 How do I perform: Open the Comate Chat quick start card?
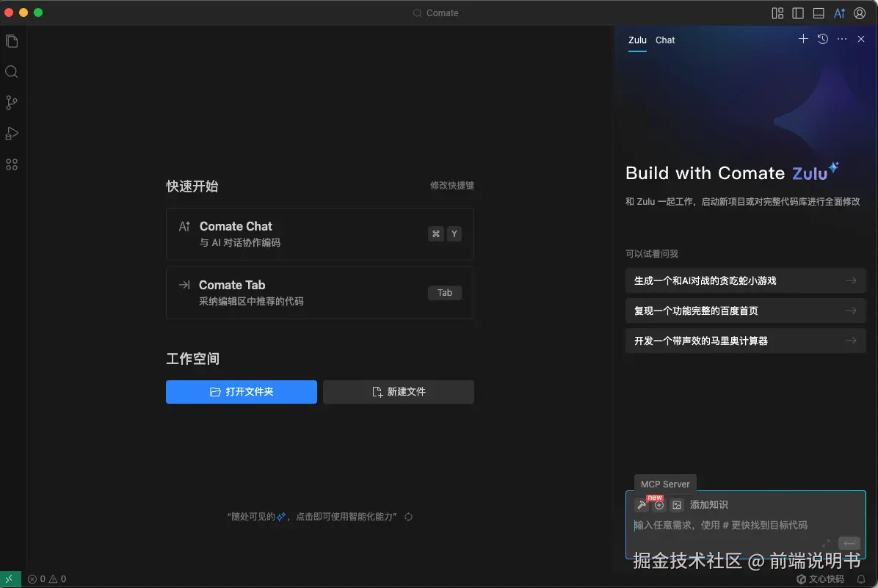click(320, 234)
